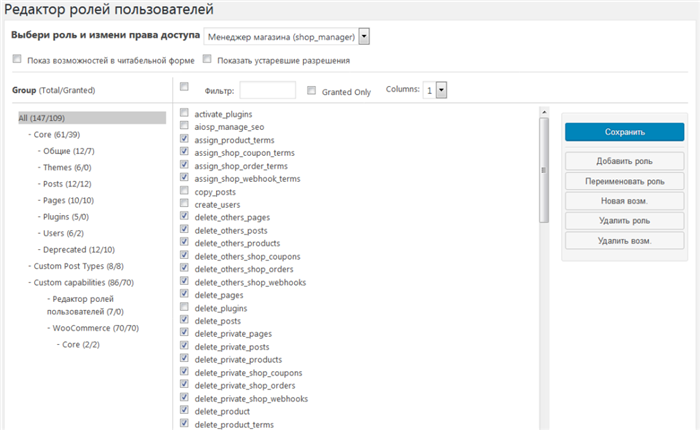Uncheck delete_private_shop_coupons capability
The height and width of the screenshot is (430, 700).
point(184,372)
